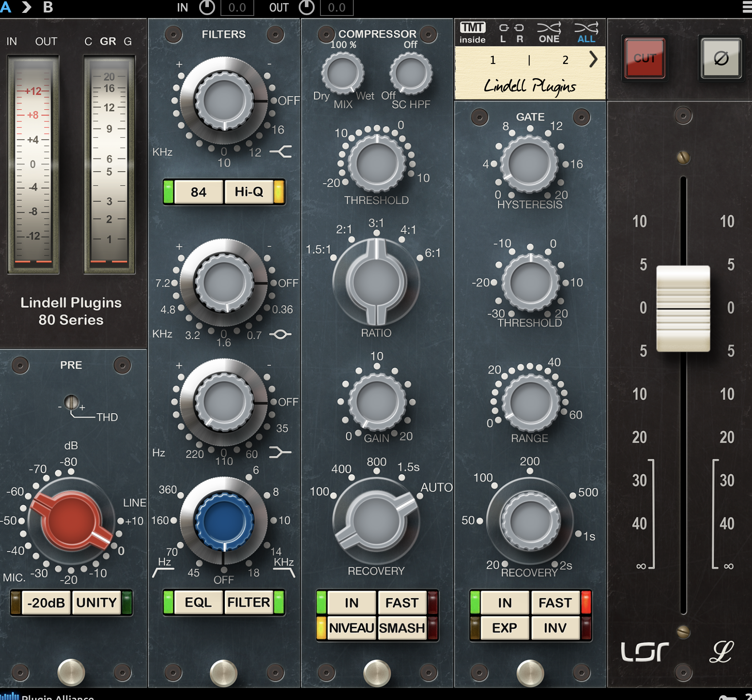Select the R channel link icon

519,33
